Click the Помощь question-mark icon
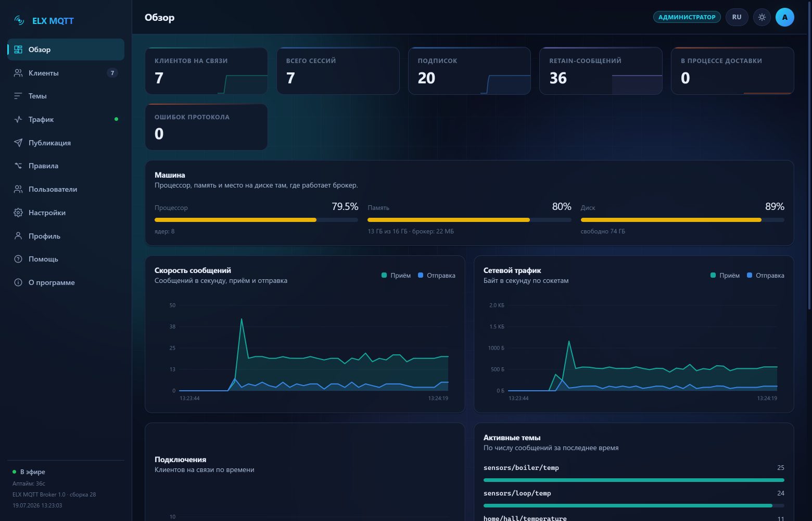Screen dimensions: 812x521 coord(18,259)
